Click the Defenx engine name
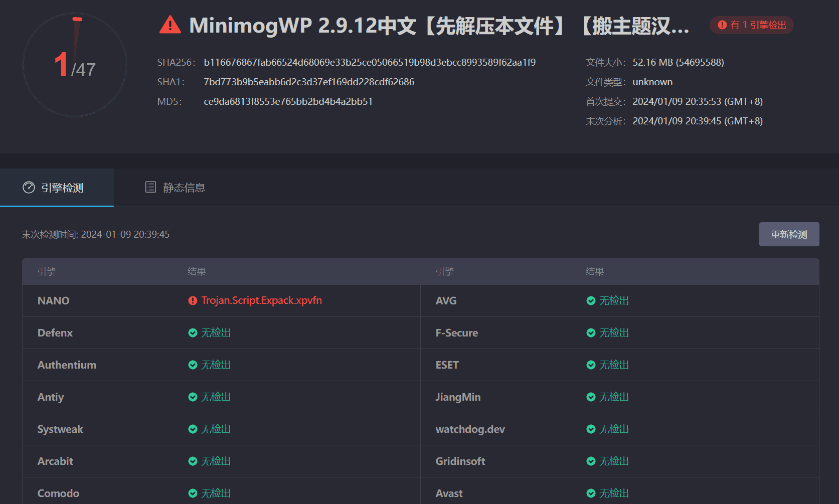Image resolution: width=839 pixels, height=504 pixels. [x=55, y=332]
